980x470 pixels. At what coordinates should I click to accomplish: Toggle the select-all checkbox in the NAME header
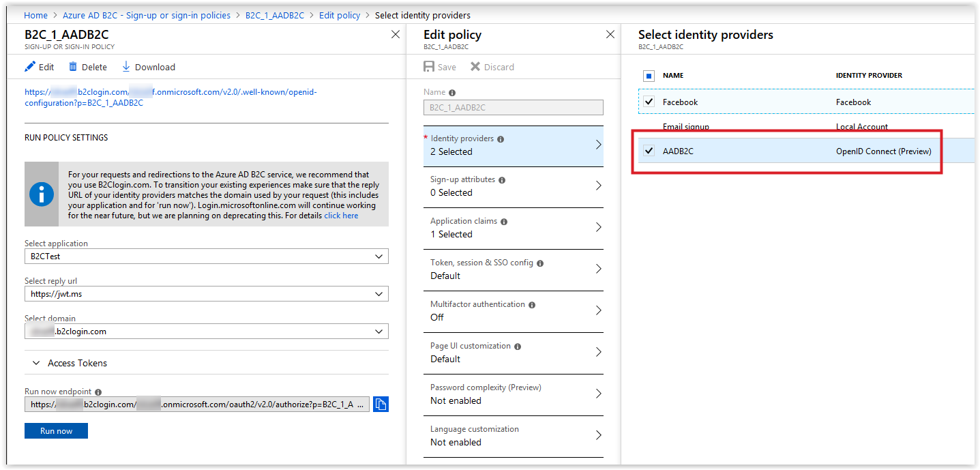pyautogui.click(x=649, y=76)
